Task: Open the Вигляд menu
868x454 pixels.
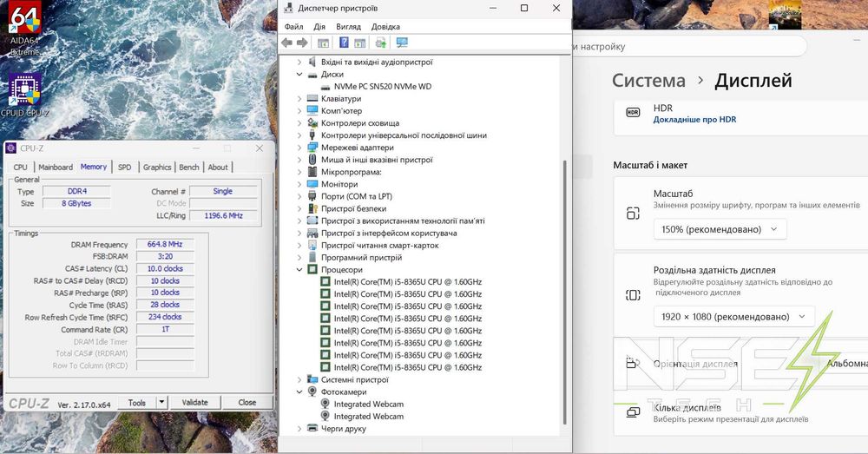Action: click(x=348, y=27)
